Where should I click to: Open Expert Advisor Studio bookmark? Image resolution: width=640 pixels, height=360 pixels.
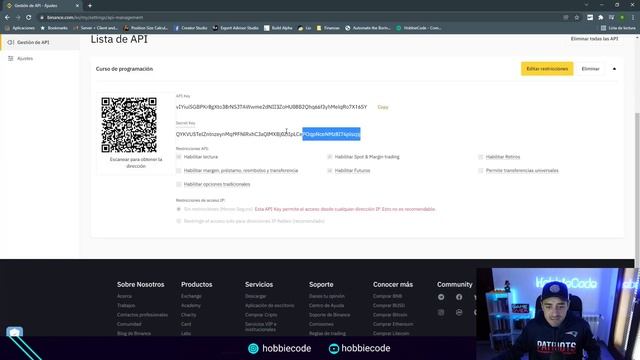[x=236, y=28]
